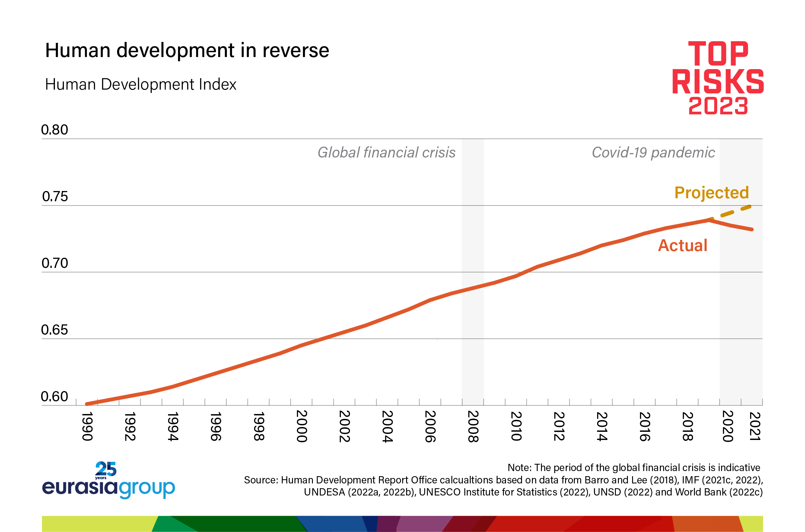This screenshot has height=532, width=805.
Task: Click the Top Risks 2023 logo
Action: point(717,78)
